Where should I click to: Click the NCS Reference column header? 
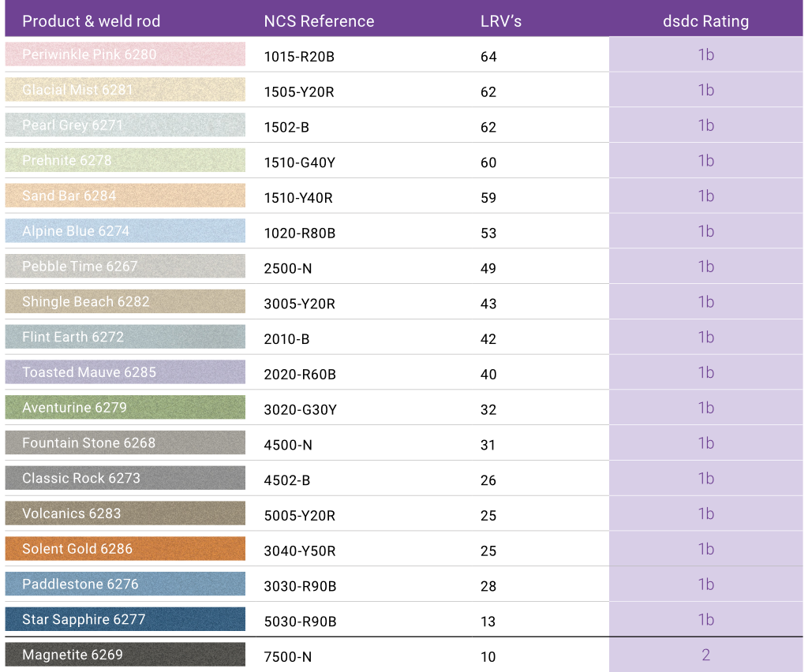tap(319, 21)
